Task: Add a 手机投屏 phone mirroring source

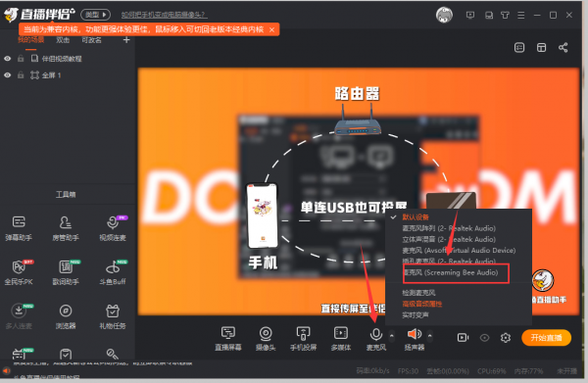Action: coord(303,338)
